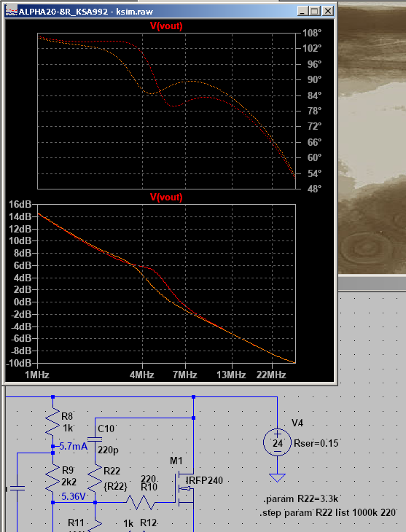Click the R11 reference label
406x532 pixels.
(x=76, y=523)
